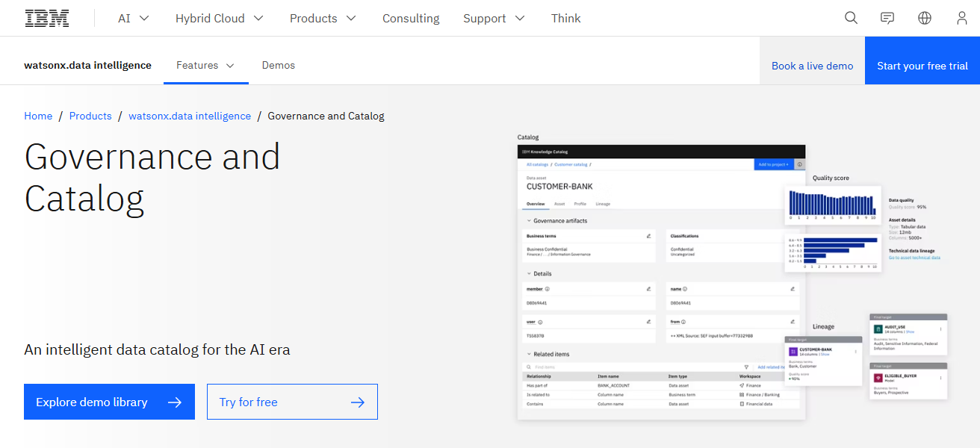Open the globe language selector icon
980x448 pixels.
coord(924,17)
